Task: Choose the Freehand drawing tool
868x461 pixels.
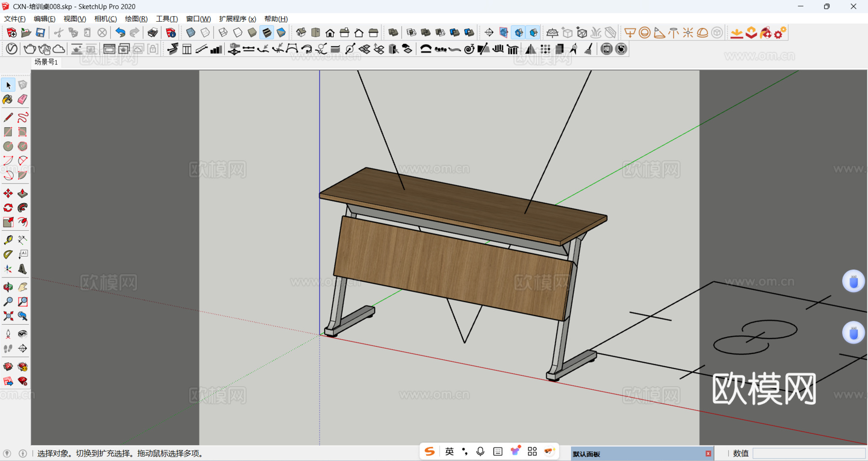Action: (23, 117)
